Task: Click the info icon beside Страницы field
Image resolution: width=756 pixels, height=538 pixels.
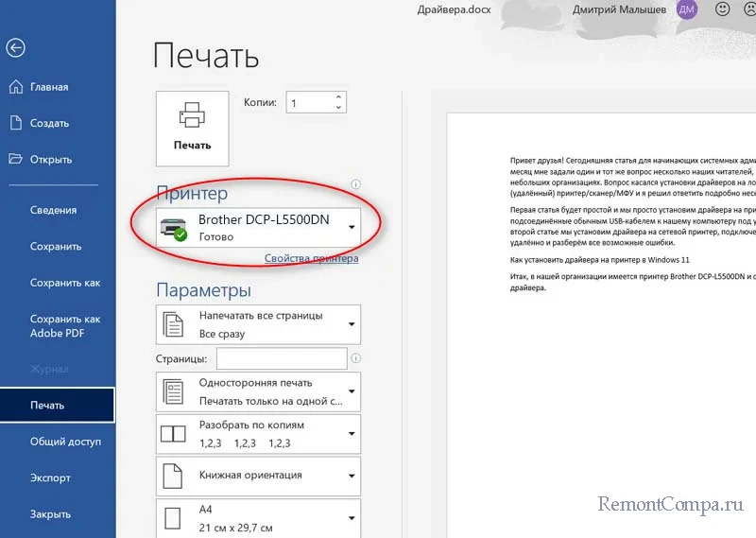Action: 355,359
